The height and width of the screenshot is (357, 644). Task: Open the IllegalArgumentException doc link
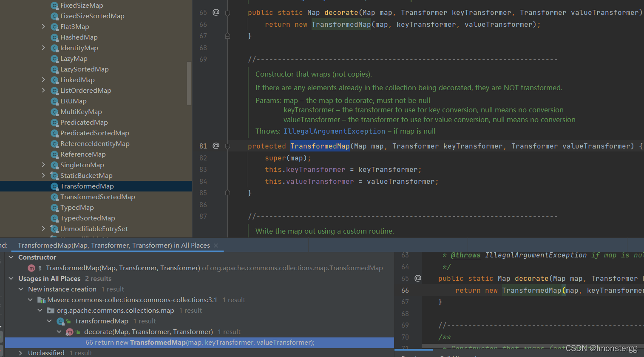[335, 131]
